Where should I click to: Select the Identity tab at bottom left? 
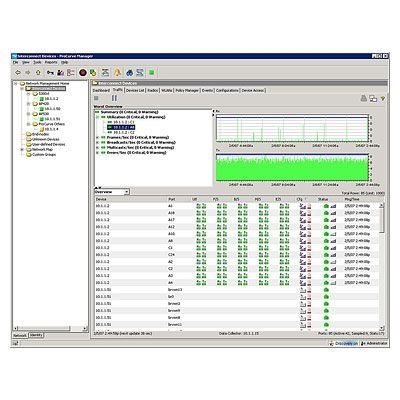pos(36,335)
